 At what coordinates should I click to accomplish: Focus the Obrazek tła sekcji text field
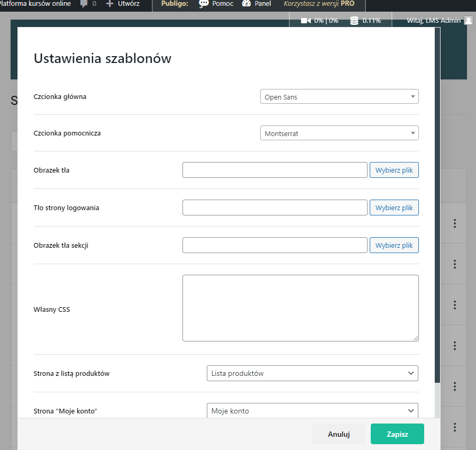[274, 245]
